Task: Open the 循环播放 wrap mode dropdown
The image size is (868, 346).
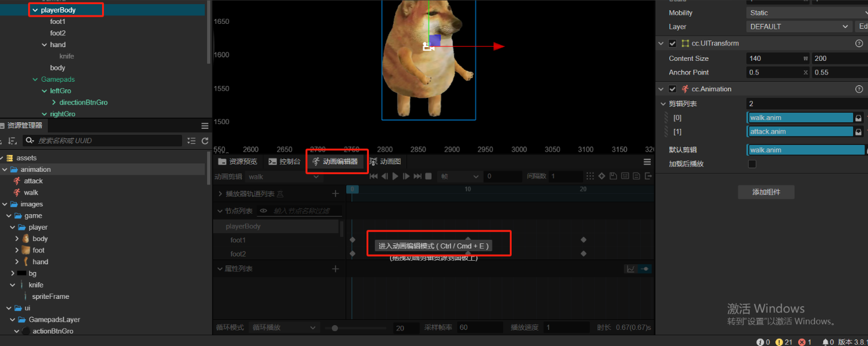Action: (284, 328)
